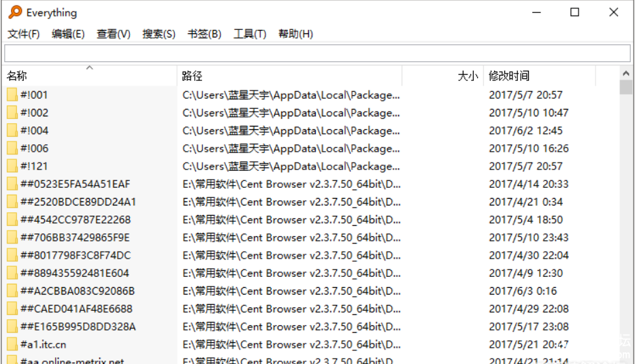Image resolution: width=635 pixels, height=364 pixels.
Task: Click the Everything magnifier app icon
Action: (15, 12)
